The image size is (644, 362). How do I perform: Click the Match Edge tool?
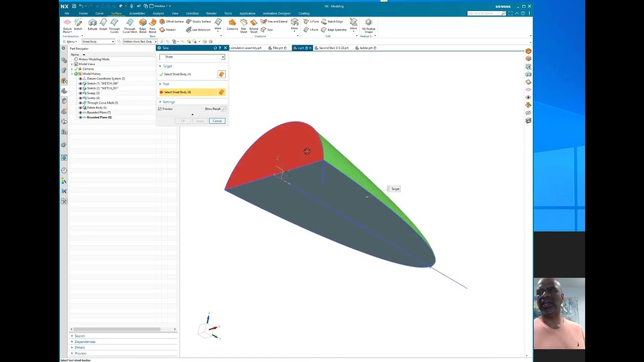pyautogui.click(x=332, y=22)
